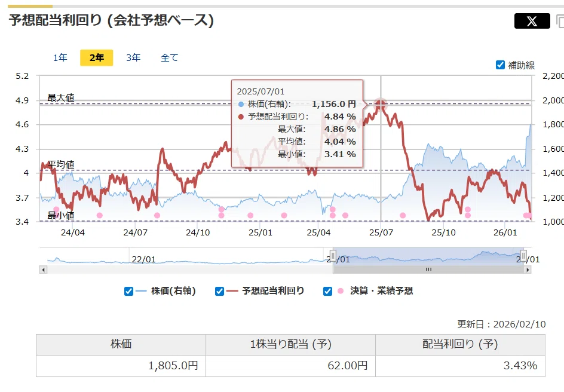
Task: Grab the right range selector handle
Action: click(523, 256)
